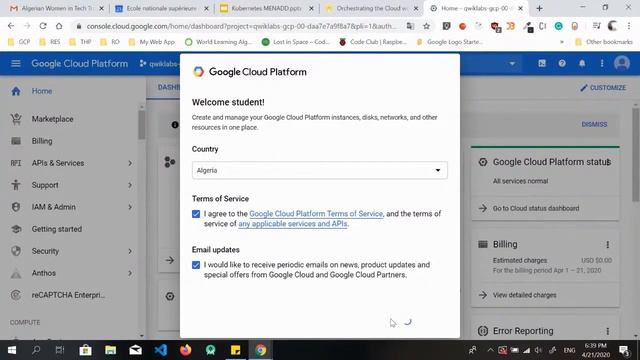
Task: Open Error Reporting card three-dot menu
Action: tap(608, 331)
